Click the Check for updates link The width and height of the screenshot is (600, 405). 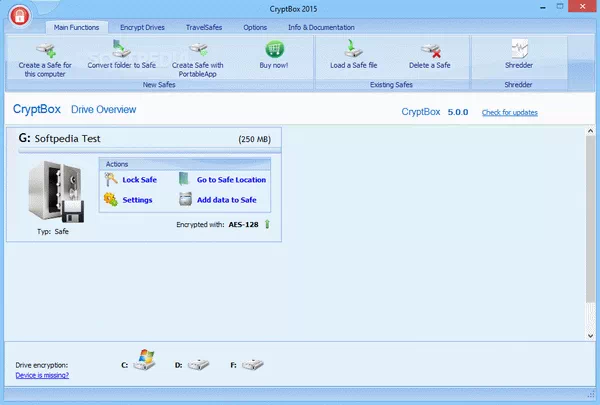point(508,112)
